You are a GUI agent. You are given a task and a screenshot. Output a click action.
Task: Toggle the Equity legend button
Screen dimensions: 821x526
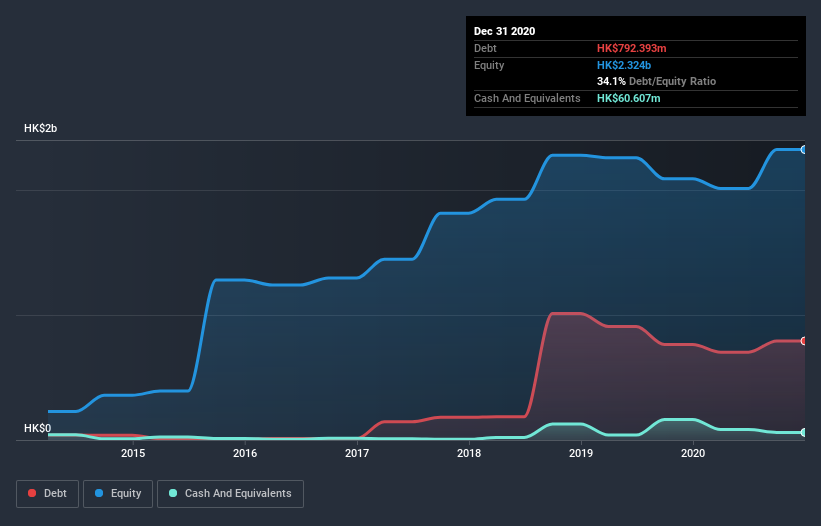tap(118, 494)
